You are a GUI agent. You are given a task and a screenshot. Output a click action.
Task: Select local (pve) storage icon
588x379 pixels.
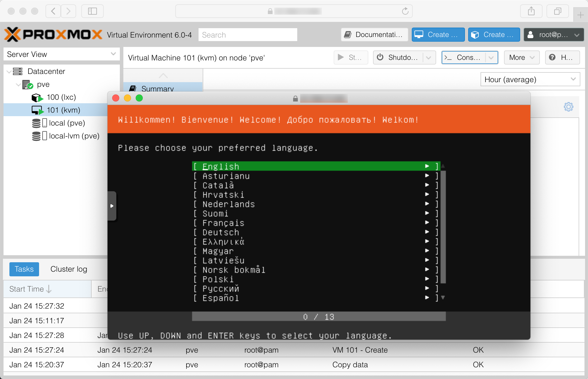click(x=36, y=123)
